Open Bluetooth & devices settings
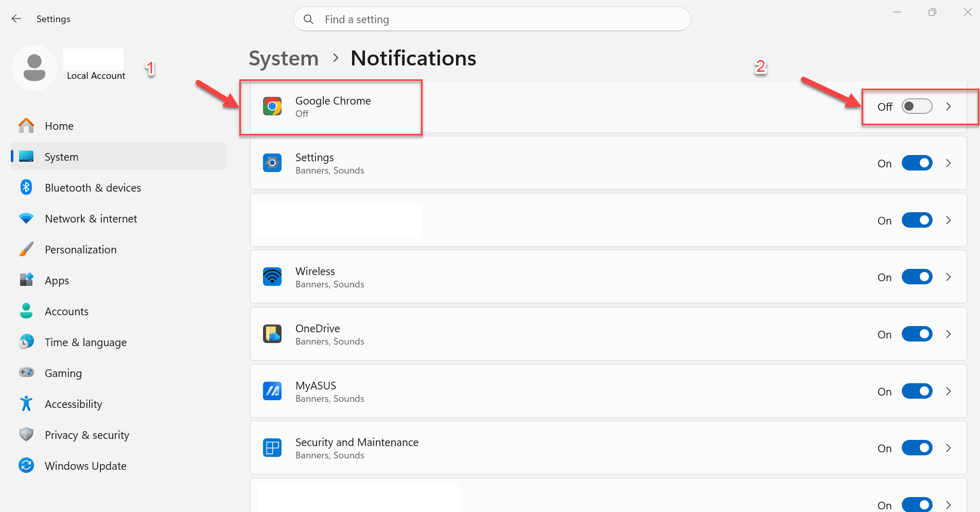980x512 pixels. (x=118, y=187)
